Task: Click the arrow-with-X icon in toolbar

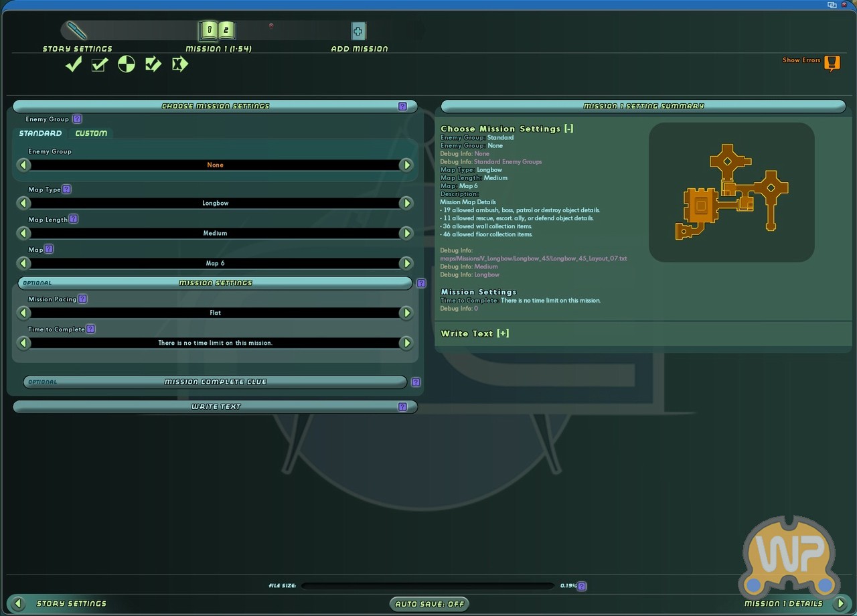Action: pos(179,64)
